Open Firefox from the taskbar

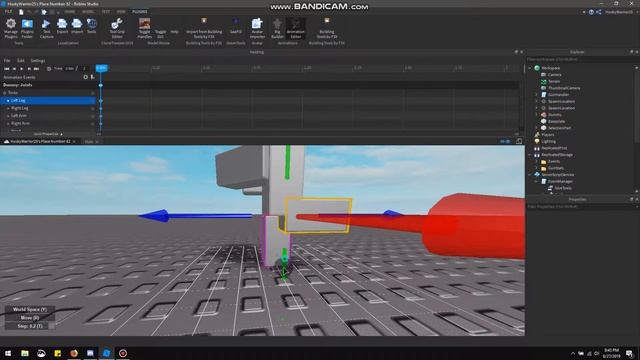tap(74, 353)
